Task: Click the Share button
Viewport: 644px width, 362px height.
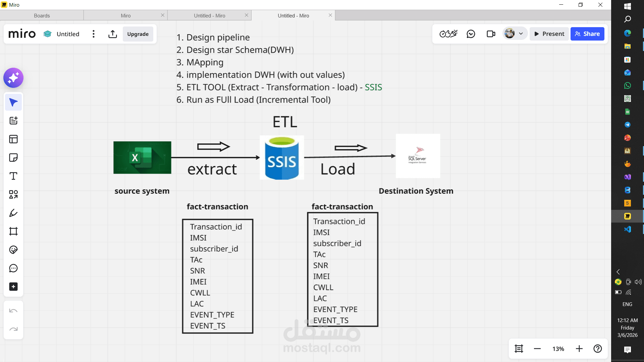Action: pos(587,34)
